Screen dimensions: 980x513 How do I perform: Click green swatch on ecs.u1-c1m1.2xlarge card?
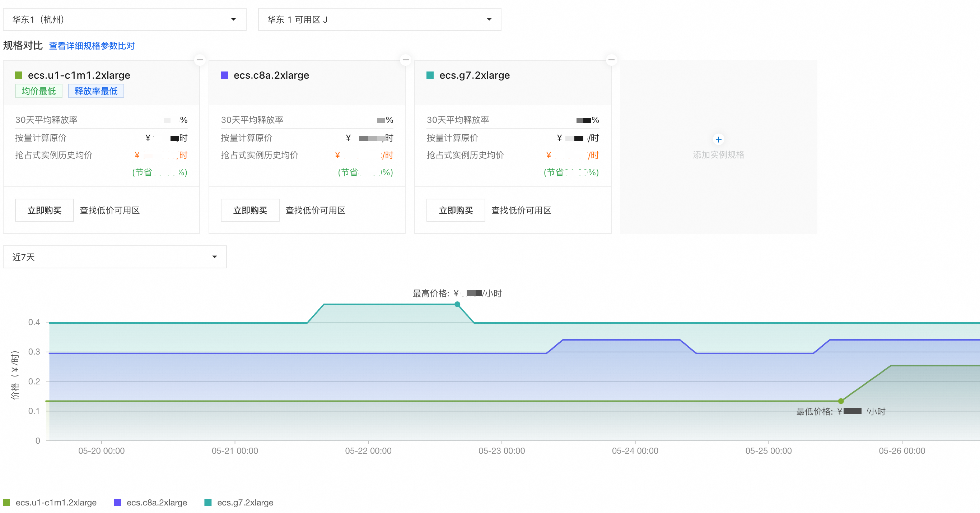point(19,75)
